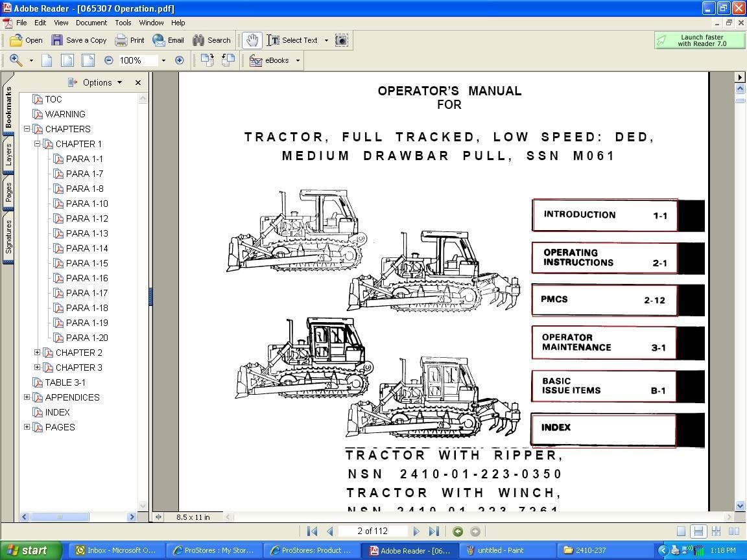This screenshot has width=747, height=560.
Task: Open the eBooks toolbar button
Action: click(x=270, y=60)
